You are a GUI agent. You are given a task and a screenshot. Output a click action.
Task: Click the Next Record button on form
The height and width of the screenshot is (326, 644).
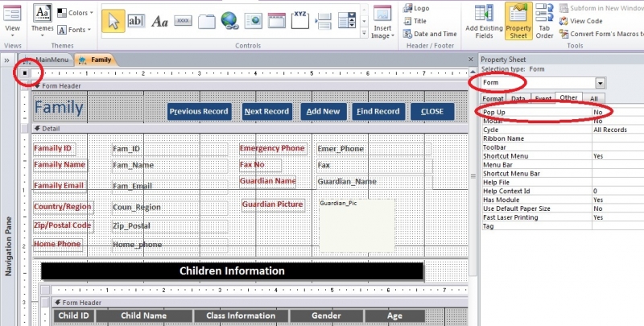pyautogui.click(x=266, y=112)
